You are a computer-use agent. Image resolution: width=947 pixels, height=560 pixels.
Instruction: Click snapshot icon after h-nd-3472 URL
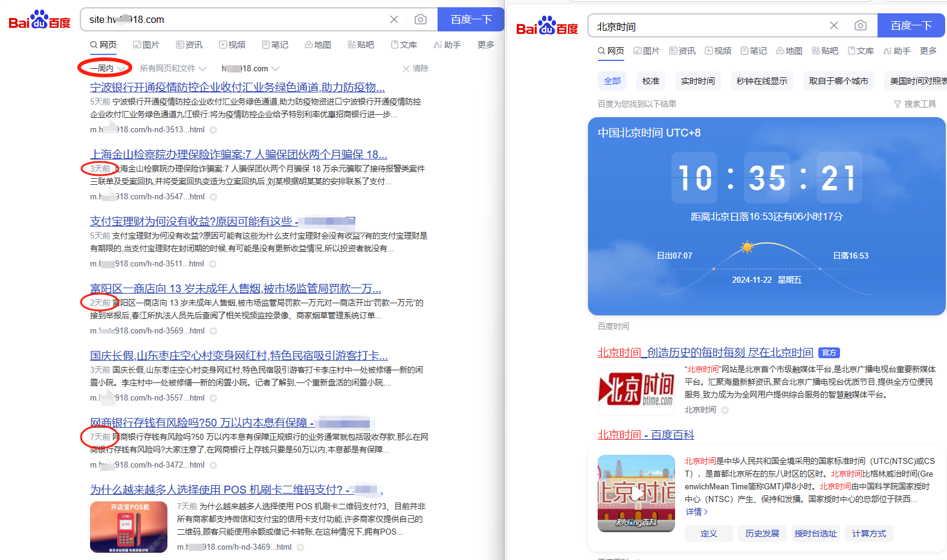pos(213,465)
